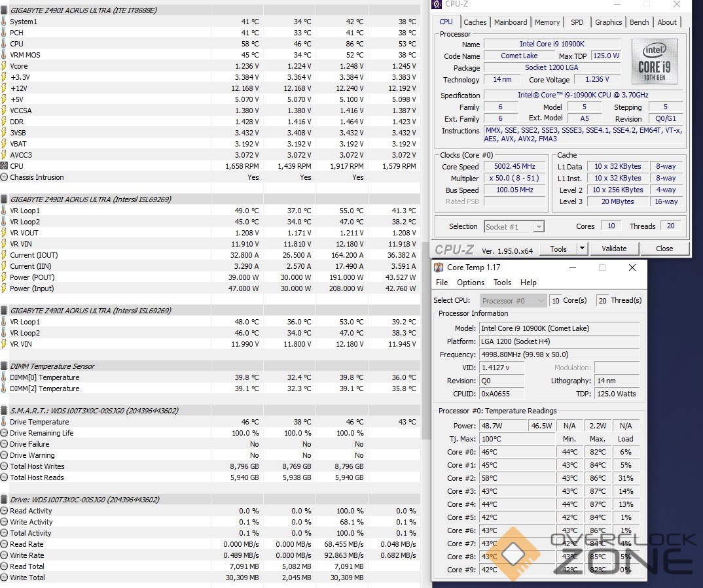Screen dimensions: 703x588
Task: Click the CPU-Z title bar icon
Action: [x=436, y=4]
